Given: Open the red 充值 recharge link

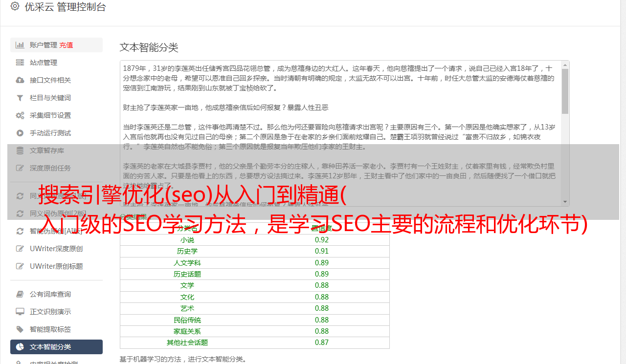Looking at the screenshot, I should pos(66,45).
